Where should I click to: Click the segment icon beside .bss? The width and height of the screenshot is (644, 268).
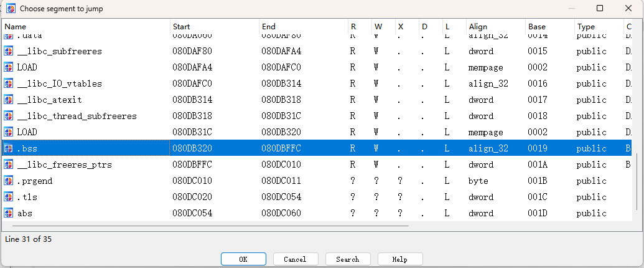click(x=9, y=148)
